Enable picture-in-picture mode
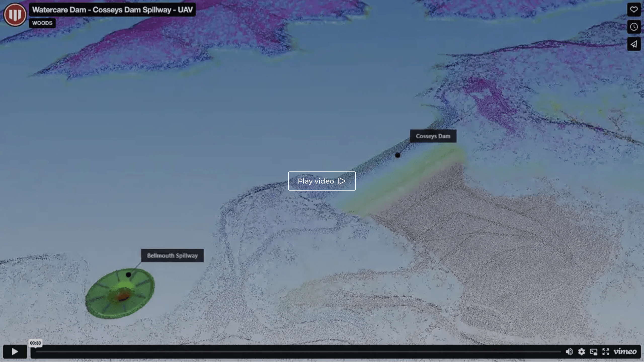Viewport: 644px width, 362px height. pos(594,351)
